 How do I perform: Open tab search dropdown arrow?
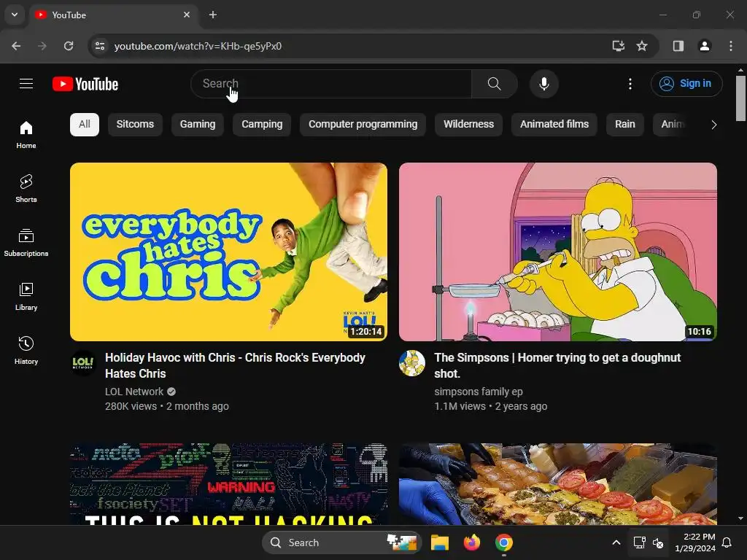coord(15,15)
